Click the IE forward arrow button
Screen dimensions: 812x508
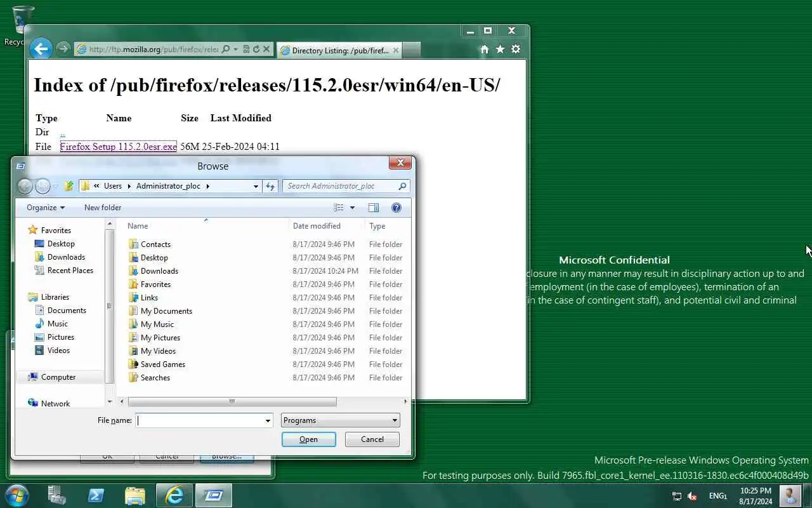pyautogui.click(x=62, y=49)
